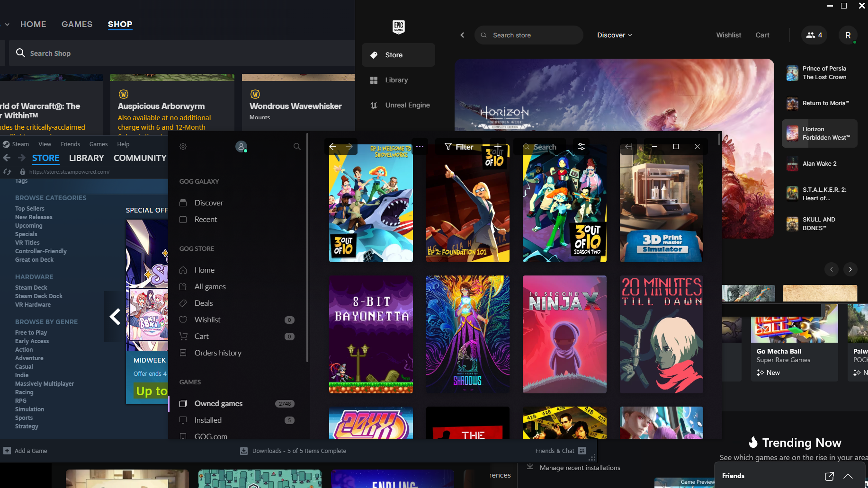Open the Wishlist heart icon in GOG sidebar
Screen dimensions: 868x488
183,319
